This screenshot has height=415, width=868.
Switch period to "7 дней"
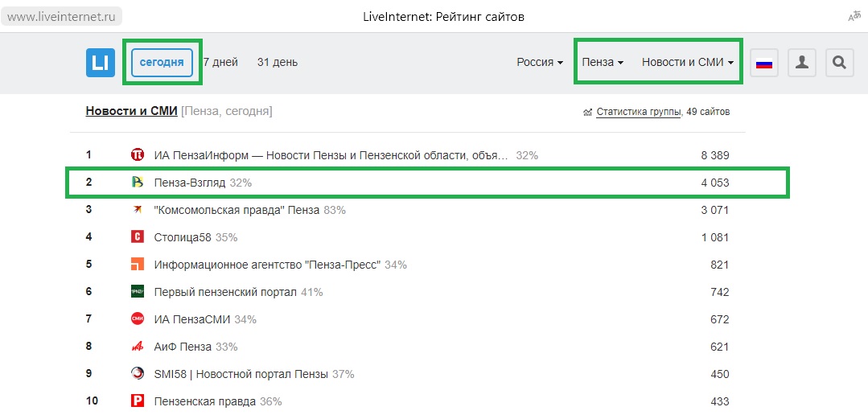tap(221, 62)
